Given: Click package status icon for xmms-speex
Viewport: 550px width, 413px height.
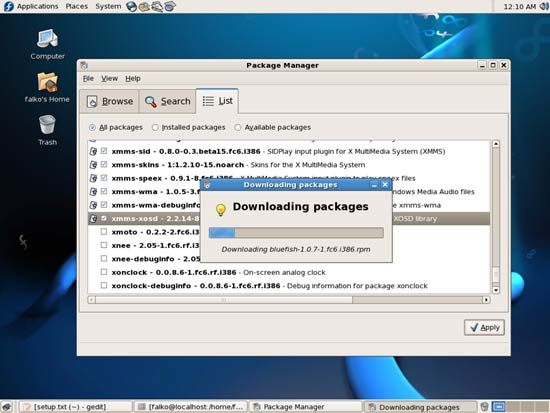Looking at the screenshot, I should [93, 178].
